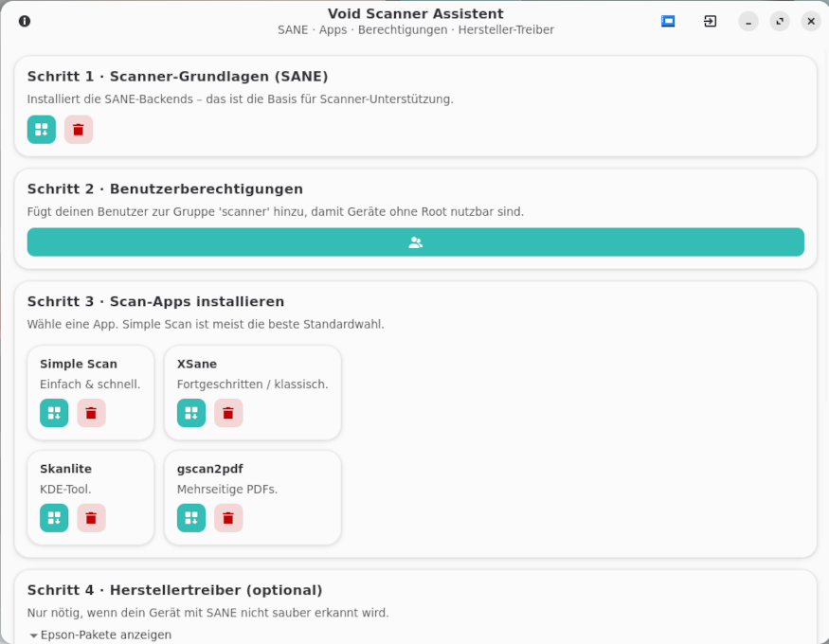
Task: Maximize the Void Scanner Assistent window
Action: (780, 21)
